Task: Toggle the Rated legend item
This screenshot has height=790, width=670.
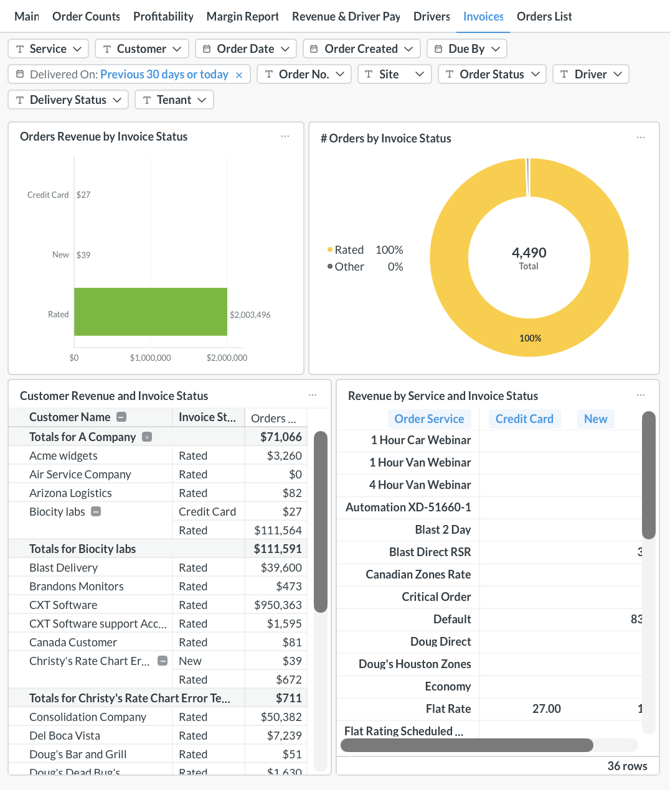Action: point(349,250)
